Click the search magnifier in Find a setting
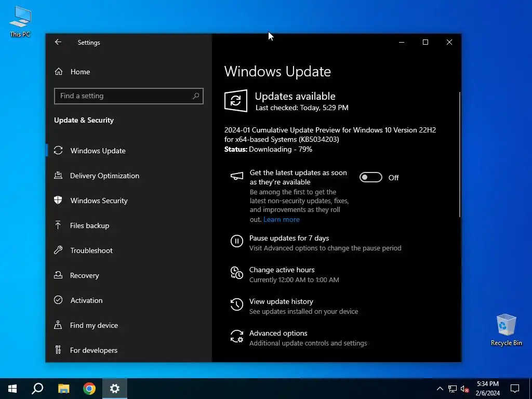 (196, 96)
